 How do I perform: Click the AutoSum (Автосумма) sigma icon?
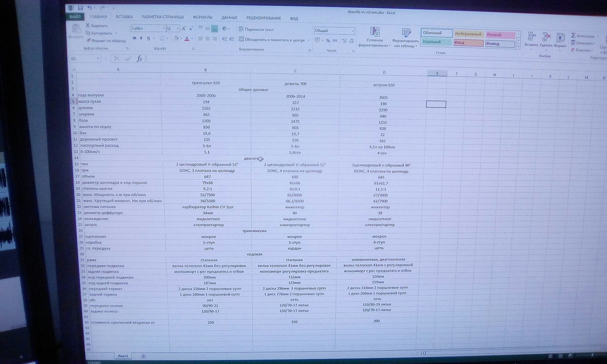[573, 35]
